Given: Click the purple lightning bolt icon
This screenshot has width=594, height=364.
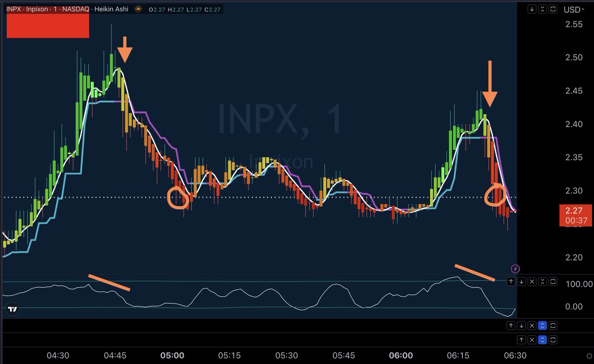Looking at the screenshot, I should 515,269.
